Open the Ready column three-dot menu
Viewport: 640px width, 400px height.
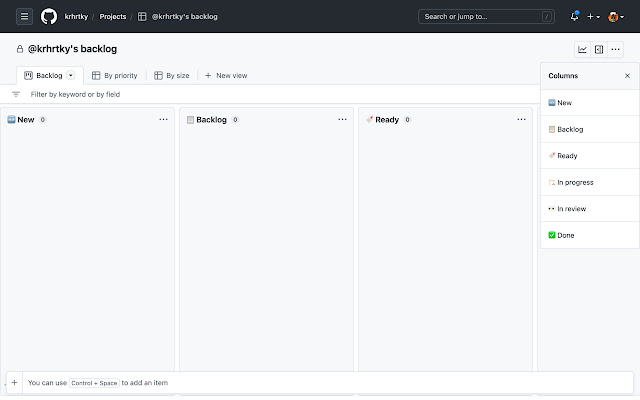[x=521, y=119]
